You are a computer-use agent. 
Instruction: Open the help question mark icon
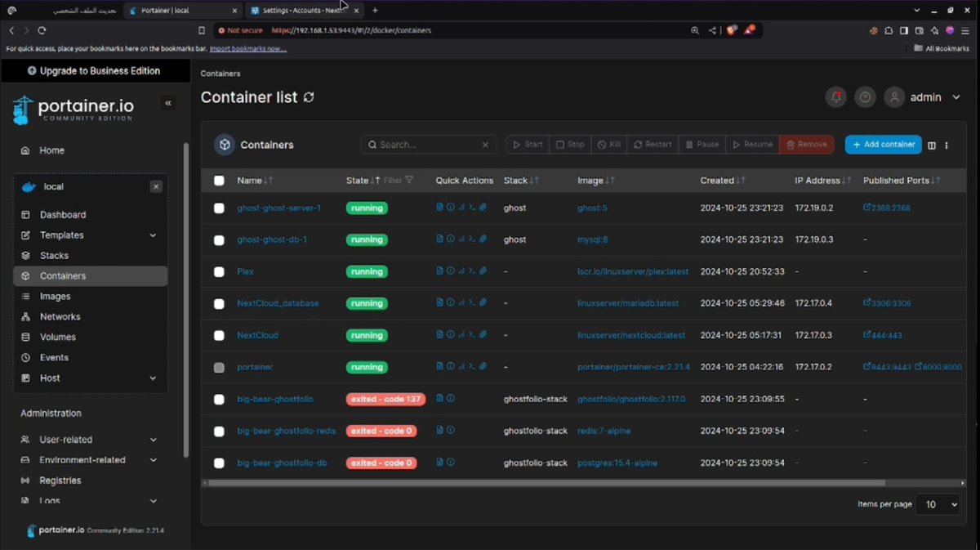pos(865,97)
